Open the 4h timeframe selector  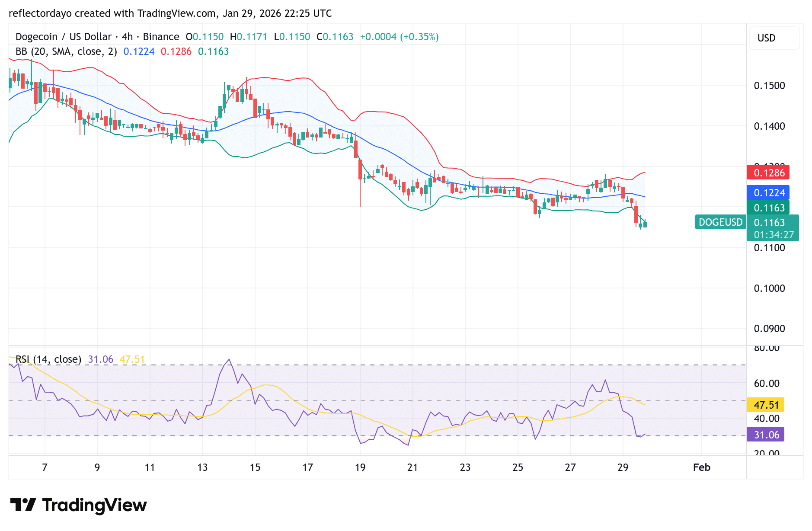pos(127,37)
